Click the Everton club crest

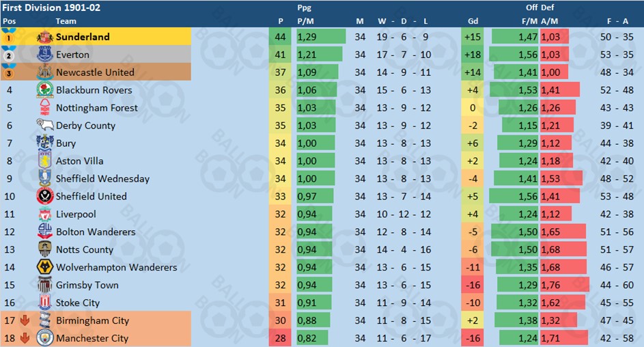point(44,55)
